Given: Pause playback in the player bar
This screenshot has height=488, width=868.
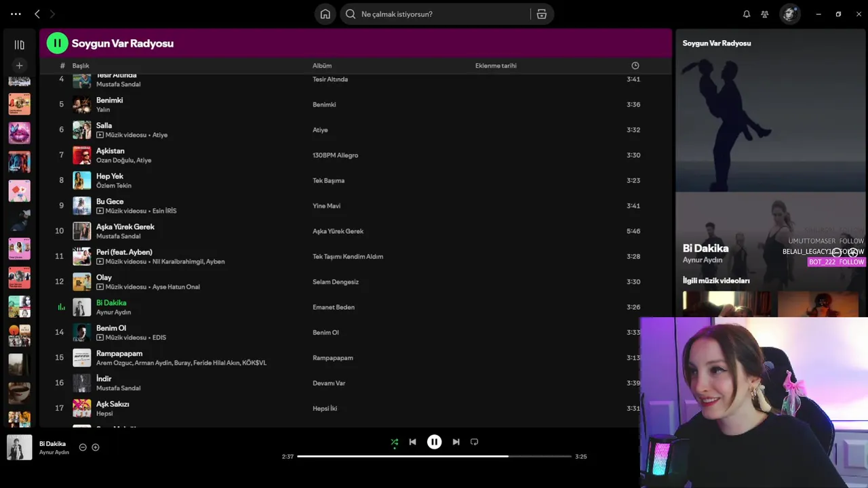Looking at the screenshot, I should [x=434, y=442].
